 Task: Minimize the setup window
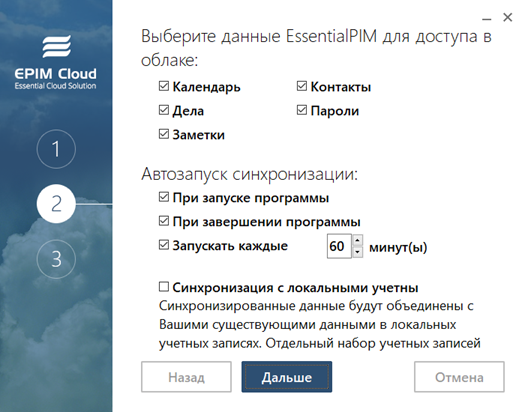tap(486, 19)
